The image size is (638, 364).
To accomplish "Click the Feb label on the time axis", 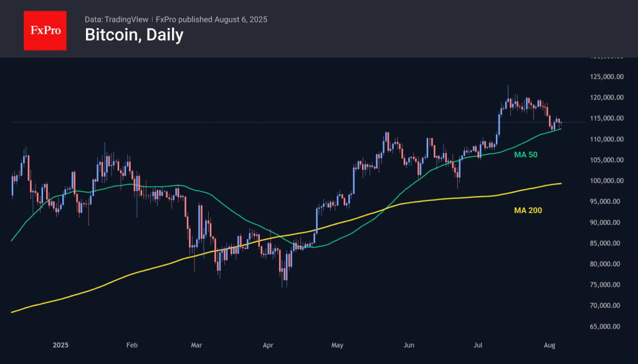I will point(131,345).
